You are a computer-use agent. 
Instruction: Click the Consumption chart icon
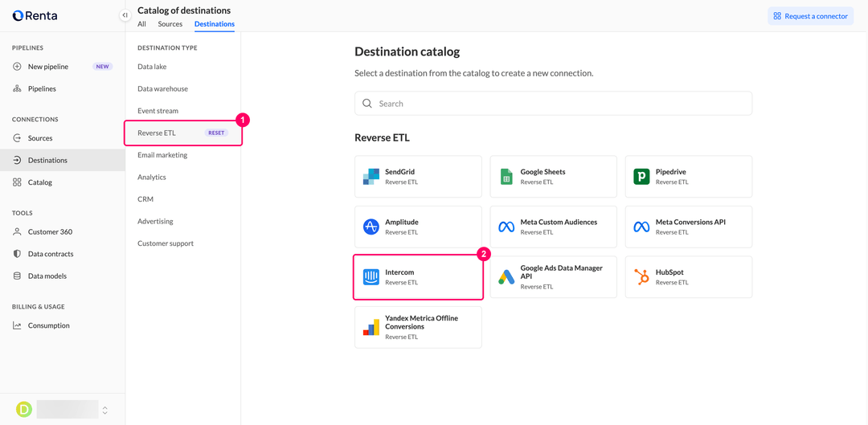click(17, 325)
